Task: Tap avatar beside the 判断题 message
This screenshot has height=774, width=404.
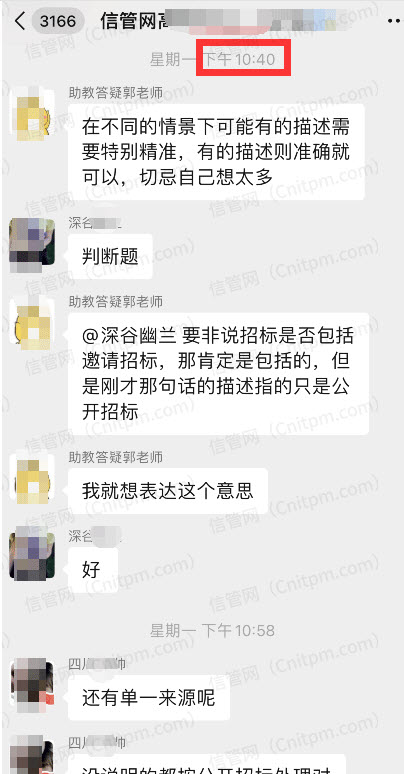Action: tap(32, 242)
